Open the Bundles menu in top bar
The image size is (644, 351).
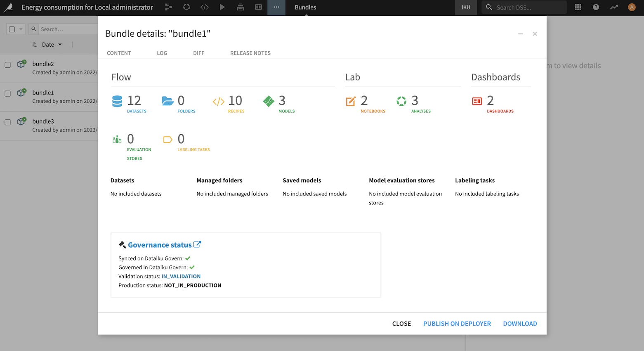[305, 7]
